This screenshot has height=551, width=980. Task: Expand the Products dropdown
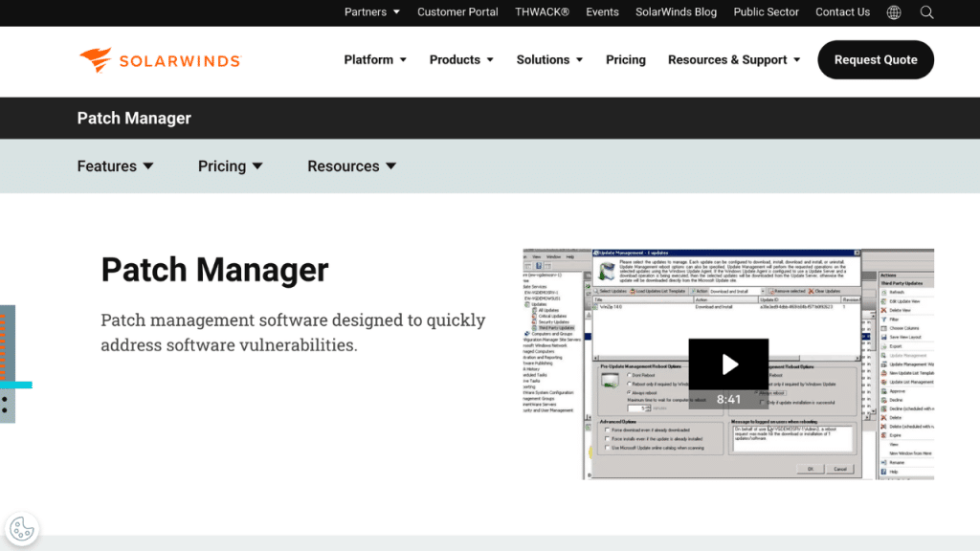click(461, 60)
